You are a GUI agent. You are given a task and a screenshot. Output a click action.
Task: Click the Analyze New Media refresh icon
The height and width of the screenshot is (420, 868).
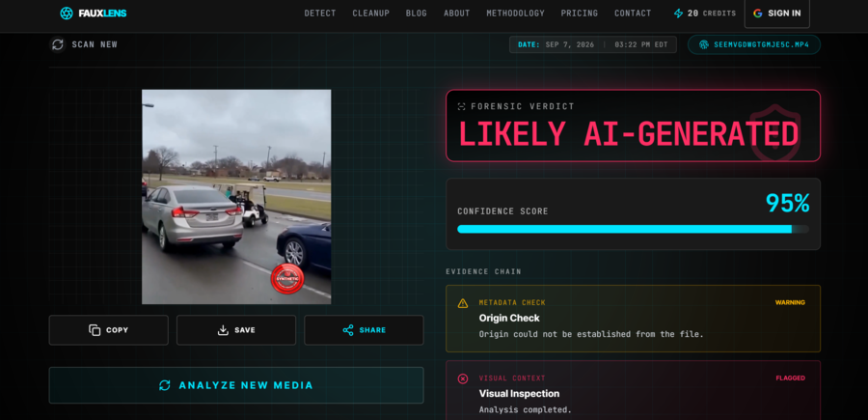pos(164,385)
